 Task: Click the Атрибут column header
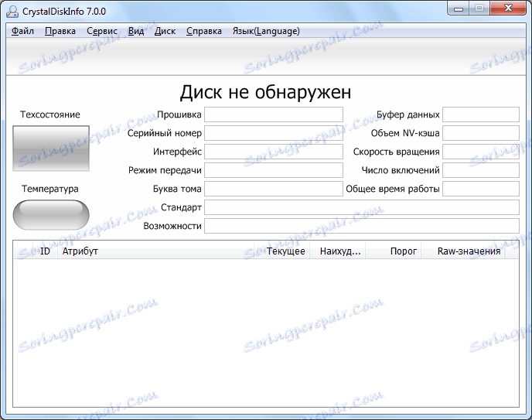[155, 251]
